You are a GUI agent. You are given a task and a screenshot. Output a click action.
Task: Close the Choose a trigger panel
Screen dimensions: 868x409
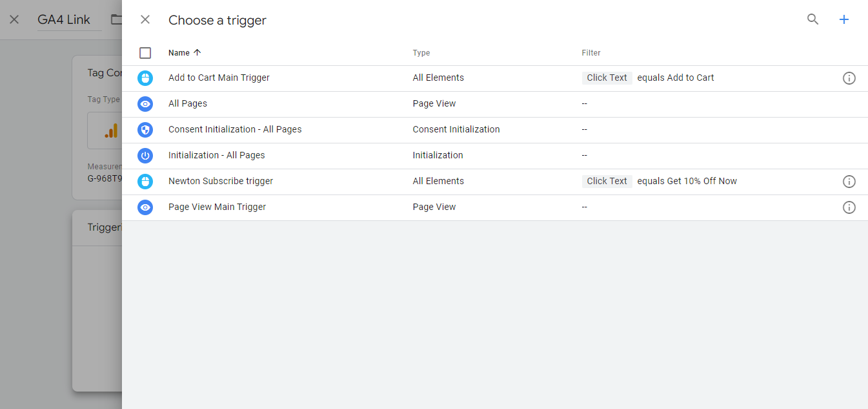145,19
